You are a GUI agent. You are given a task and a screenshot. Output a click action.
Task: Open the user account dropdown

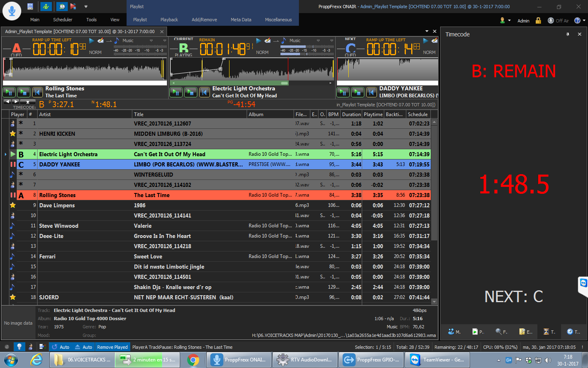505,20
